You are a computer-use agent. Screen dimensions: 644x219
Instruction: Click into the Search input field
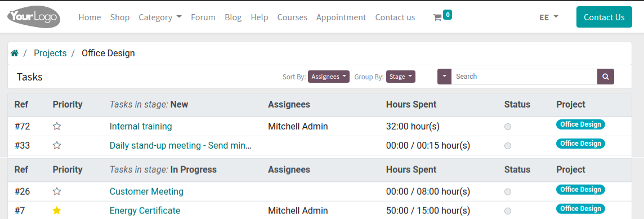pos(524,77)
